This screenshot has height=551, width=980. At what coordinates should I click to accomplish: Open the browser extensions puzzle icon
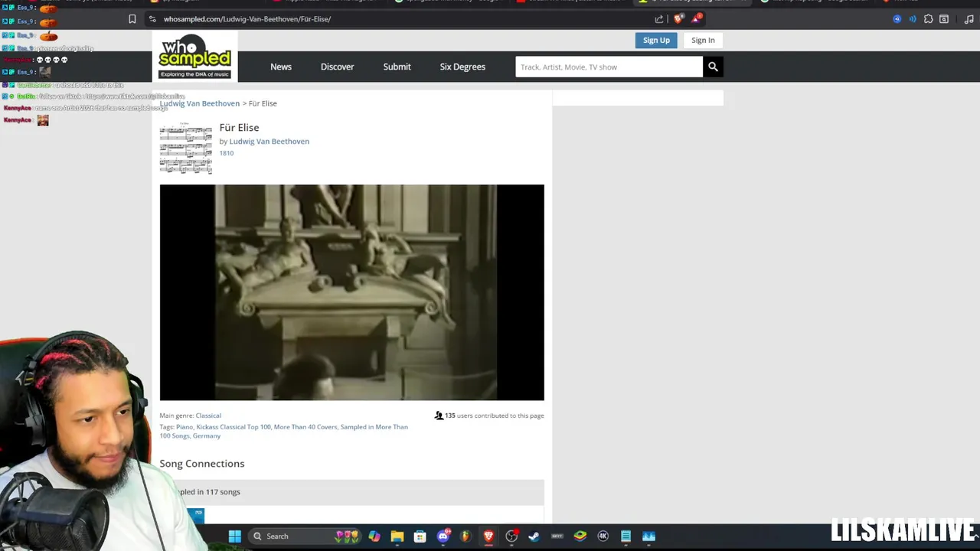click(x=929, y=19)
